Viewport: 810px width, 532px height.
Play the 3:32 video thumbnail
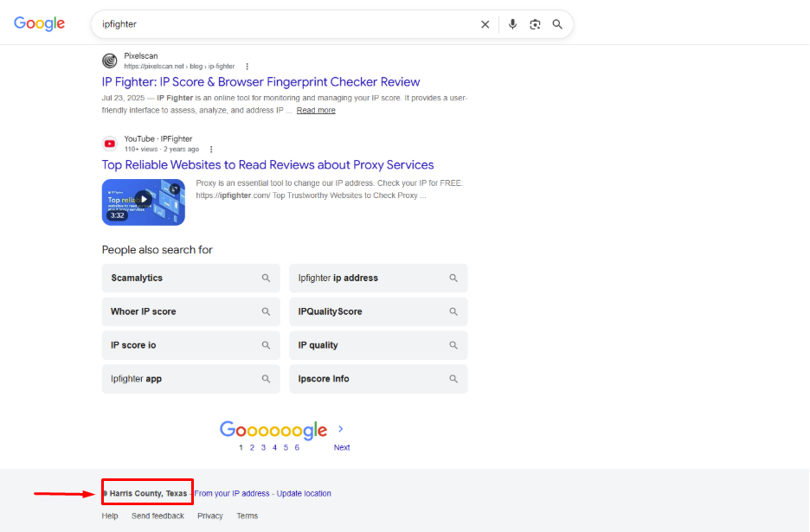[143, 202]
